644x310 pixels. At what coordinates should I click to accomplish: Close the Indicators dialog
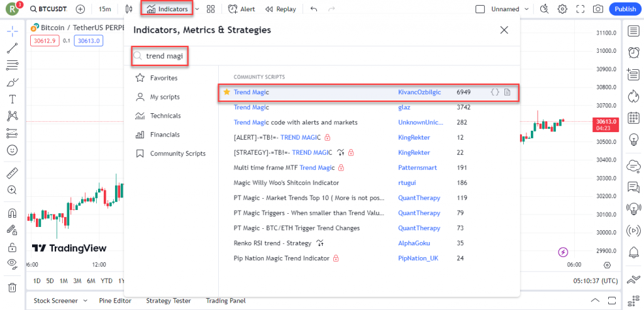point(504,30)
